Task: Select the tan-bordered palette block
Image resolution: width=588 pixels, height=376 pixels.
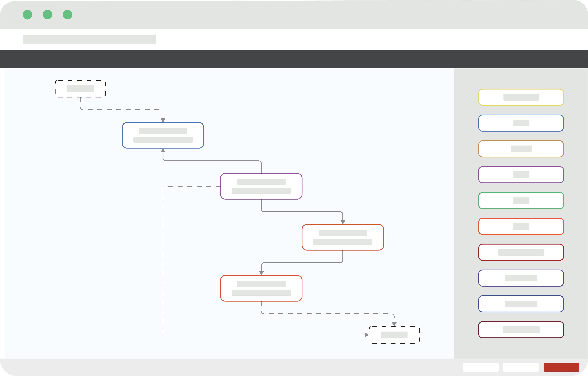Action: pyautogui.click(x=521, y=149)
